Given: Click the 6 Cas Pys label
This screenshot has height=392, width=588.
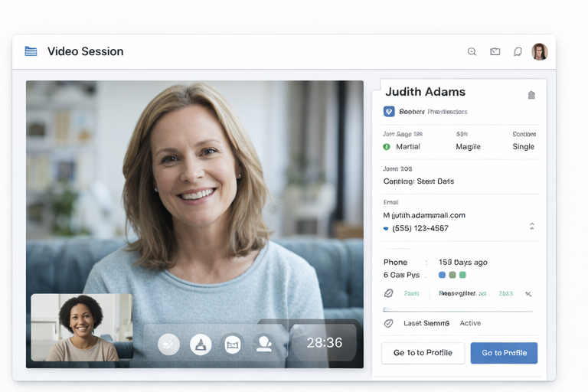Looking at the screenshot, I should (401, 275).
